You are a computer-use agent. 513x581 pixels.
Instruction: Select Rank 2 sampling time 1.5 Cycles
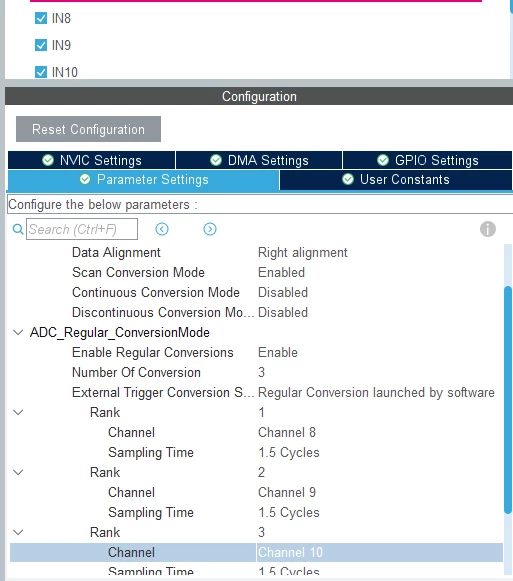(289, 512)
